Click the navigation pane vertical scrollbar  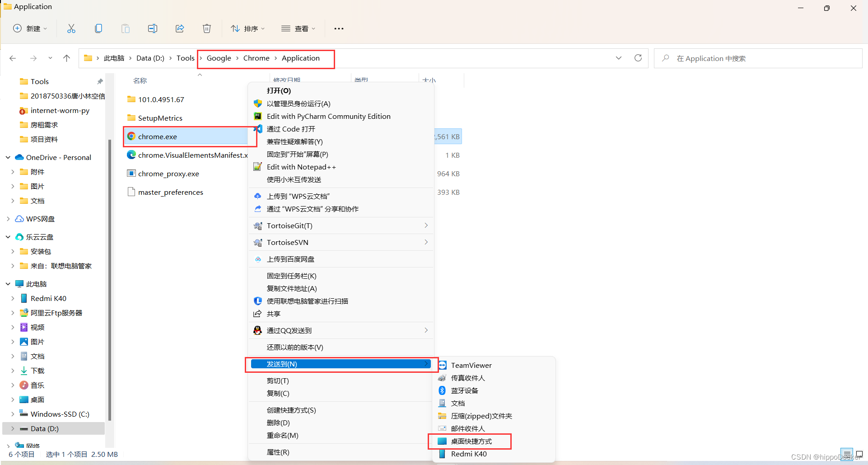(109, 280)
